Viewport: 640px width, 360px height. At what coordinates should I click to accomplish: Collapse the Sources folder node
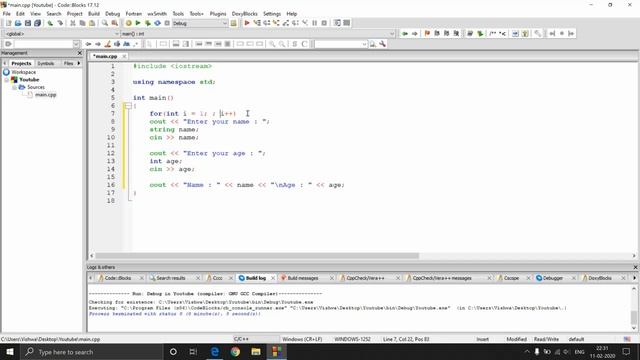coord(14,87)
